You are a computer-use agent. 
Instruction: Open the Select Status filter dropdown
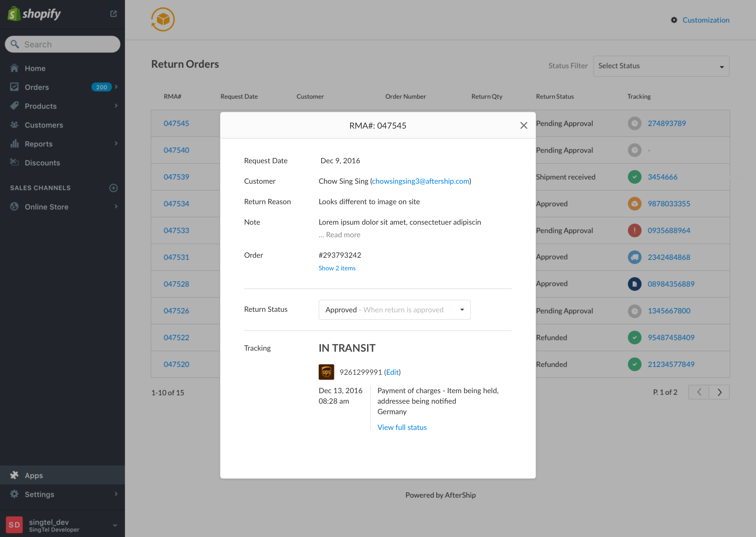tap(661, 66)
